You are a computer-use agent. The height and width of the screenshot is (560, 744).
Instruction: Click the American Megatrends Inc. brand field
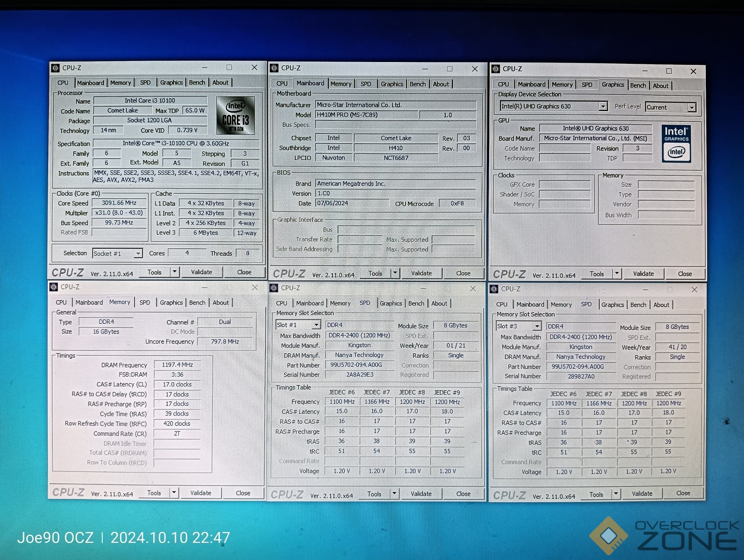click(396, 183)
